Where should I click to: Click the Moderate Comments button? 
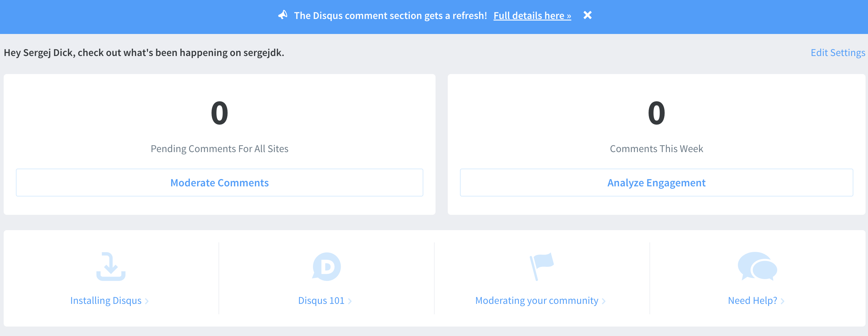coord(219,182)
